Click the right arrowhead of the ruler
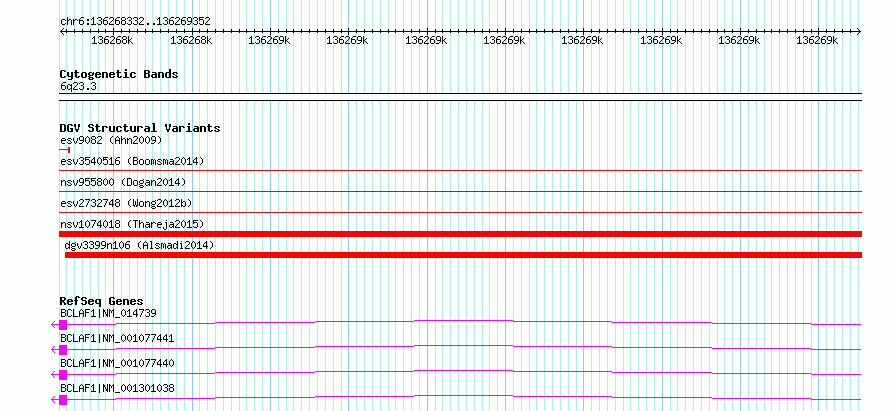 click(x=859, y=31)
